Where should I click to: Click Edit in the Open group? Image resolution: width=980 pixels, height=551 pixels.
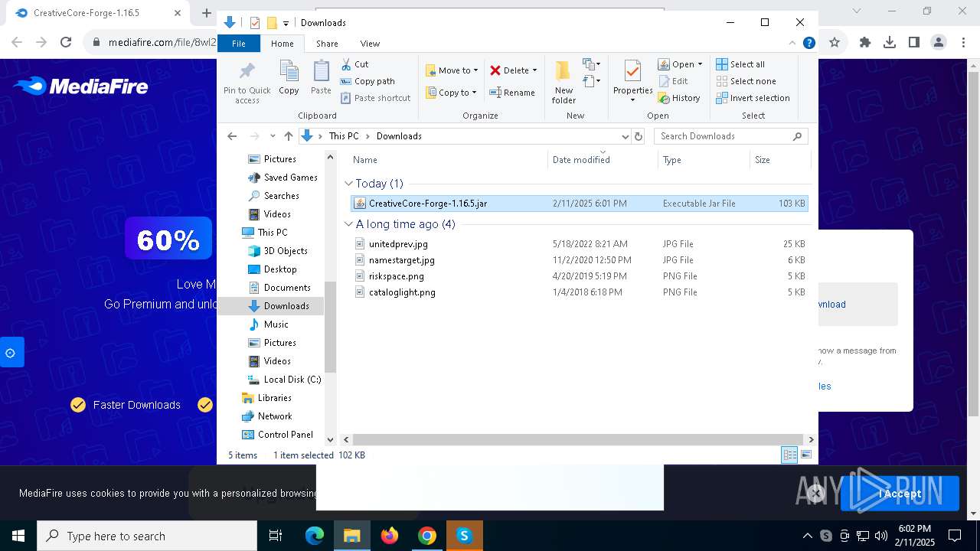(673, 81)
